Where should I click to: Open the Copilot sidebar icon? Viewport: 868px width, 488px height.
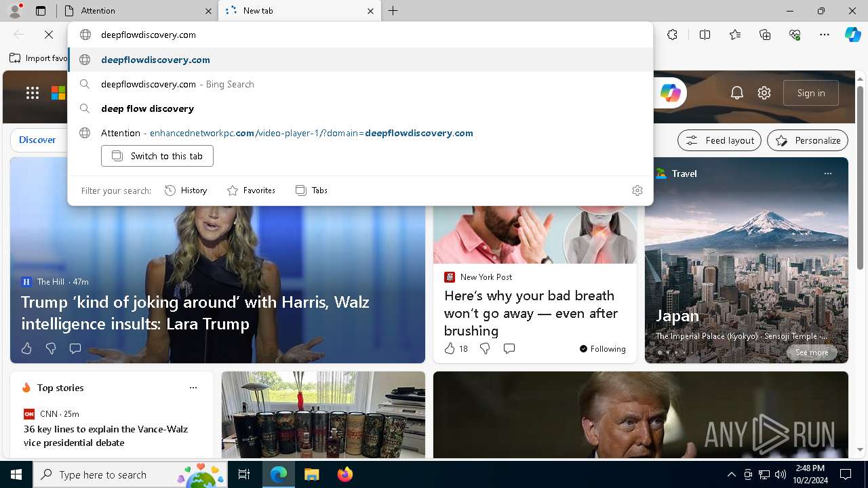[852, 35]
